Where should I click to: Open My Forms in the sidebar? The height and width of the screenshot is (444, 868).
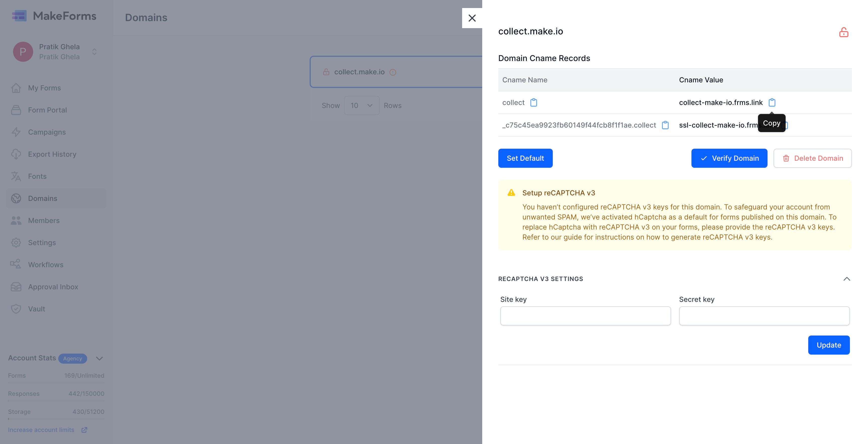(56, 88)
